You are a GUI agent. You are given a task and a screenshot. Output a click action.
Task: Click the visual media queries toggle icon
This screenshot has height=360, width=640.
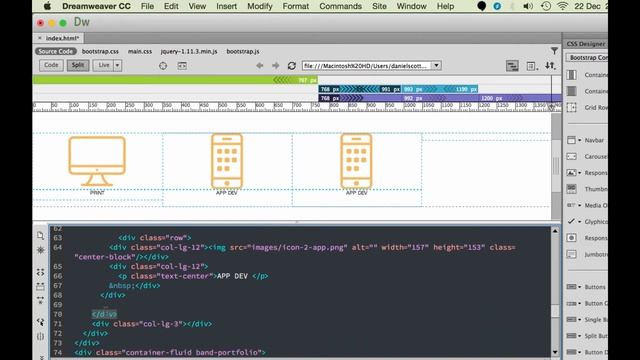[x=512, y=66]
